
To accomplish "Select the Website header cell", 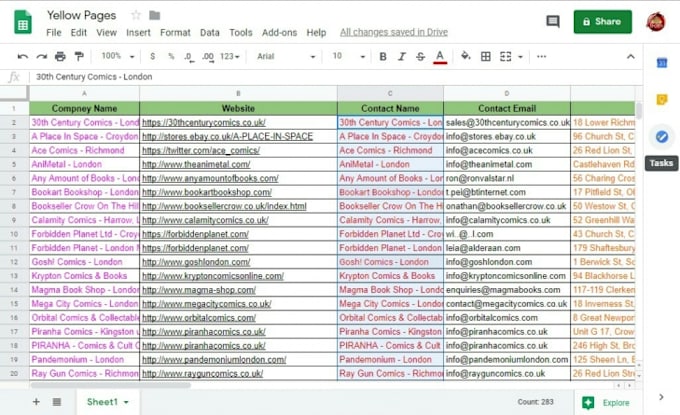I will [238, 108].
